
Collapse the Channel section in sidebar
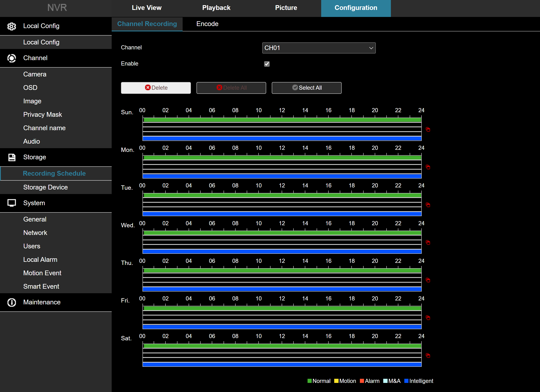35,58
